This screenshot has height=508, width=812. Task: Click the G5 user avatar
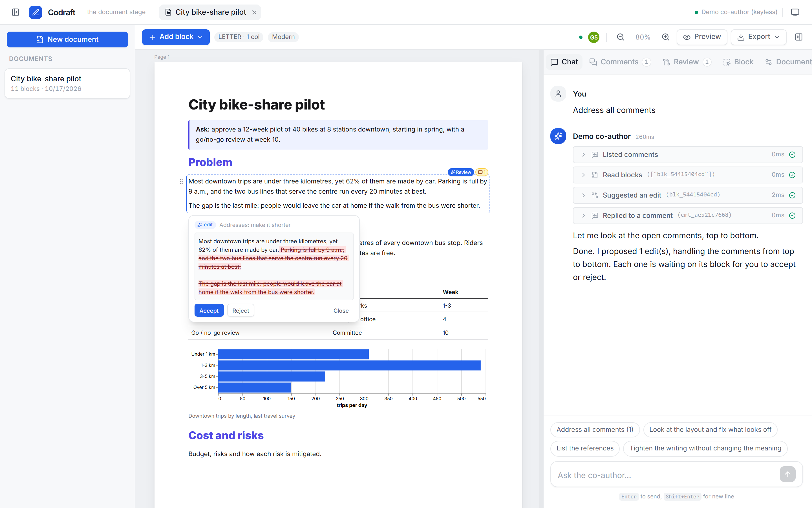[x=593, y=37]
